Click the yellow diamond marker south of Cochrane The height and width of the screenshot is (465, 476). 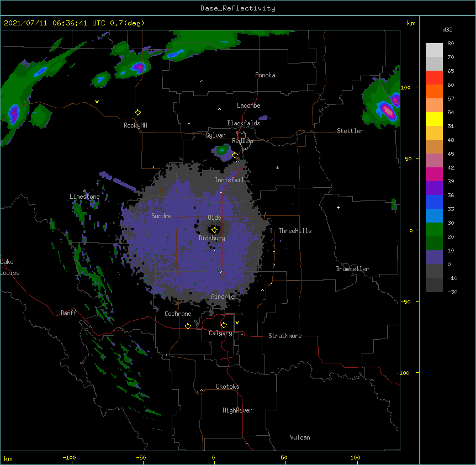188,326
